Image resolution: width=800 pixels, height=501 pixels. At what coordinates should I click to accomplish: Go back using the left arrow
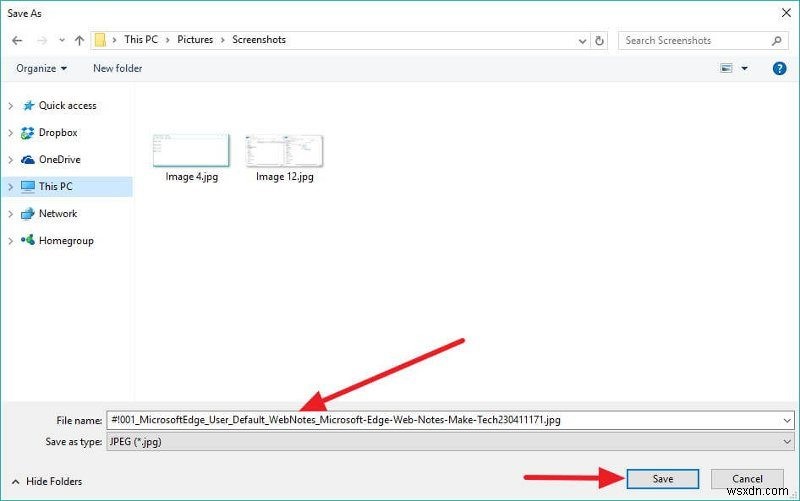17,40
